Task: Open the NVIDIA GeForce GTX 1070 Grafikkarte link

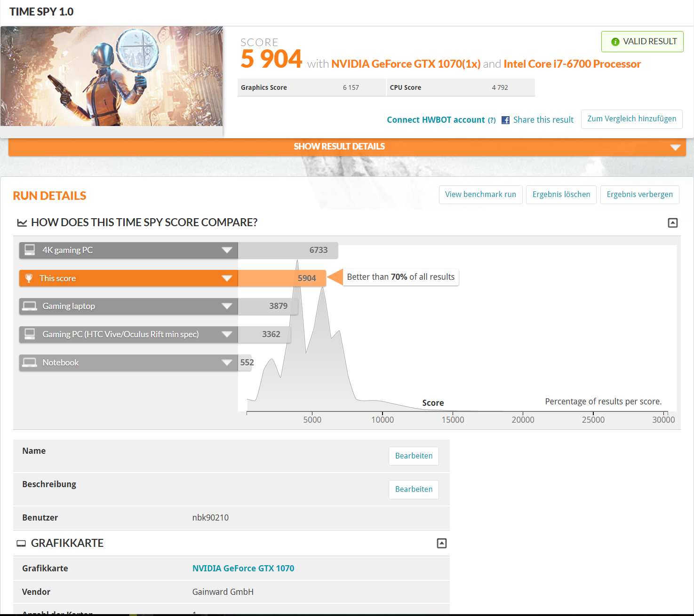Action: click(x=243, y=569)
